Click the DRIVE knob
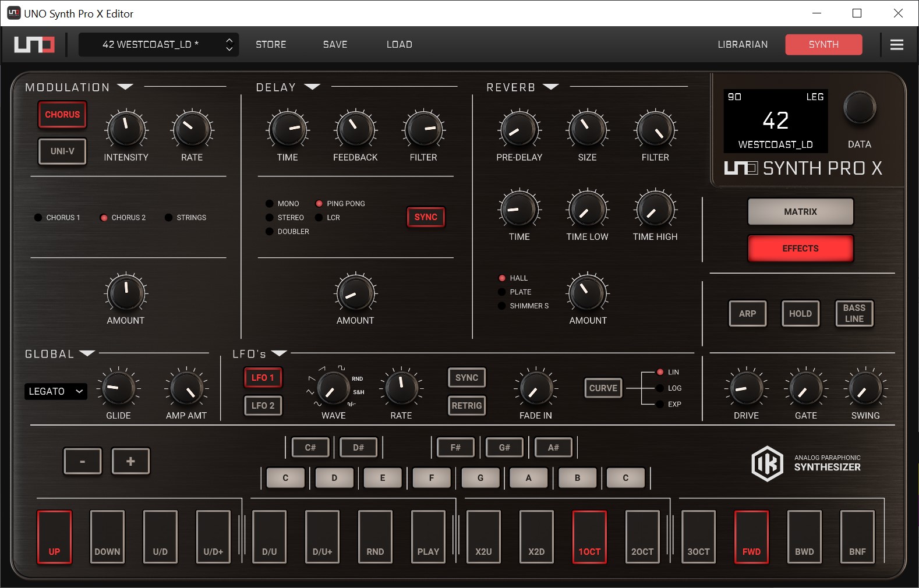The height and width of the screenshot is (588, 919). coord(746,388)
